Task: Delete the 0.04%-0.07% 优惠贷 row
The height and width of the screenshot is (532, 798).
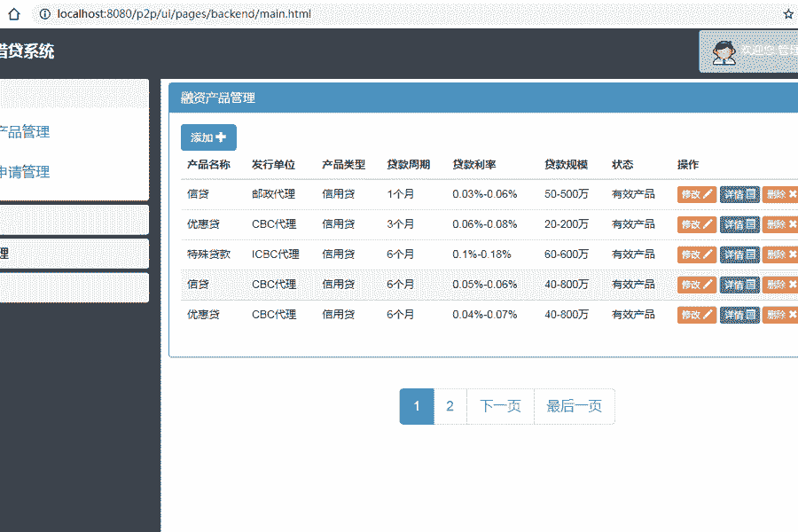Action: pos(780,315)
